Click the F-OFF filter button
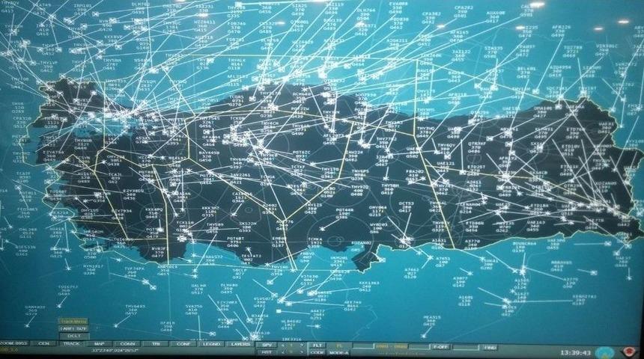644x359 pixels. 440,347
